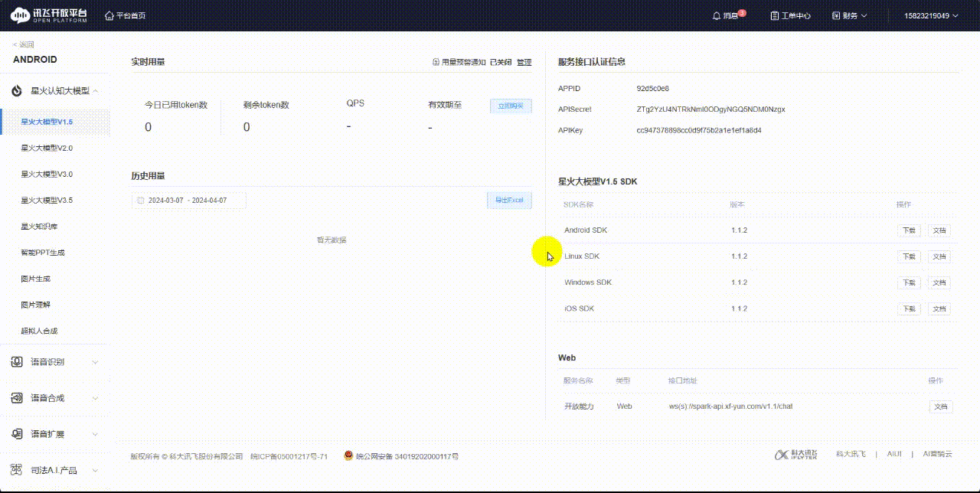Click the iFlytek Open Platform logo
This screenshot has height=493, width=980.
[x=49, y=15]
